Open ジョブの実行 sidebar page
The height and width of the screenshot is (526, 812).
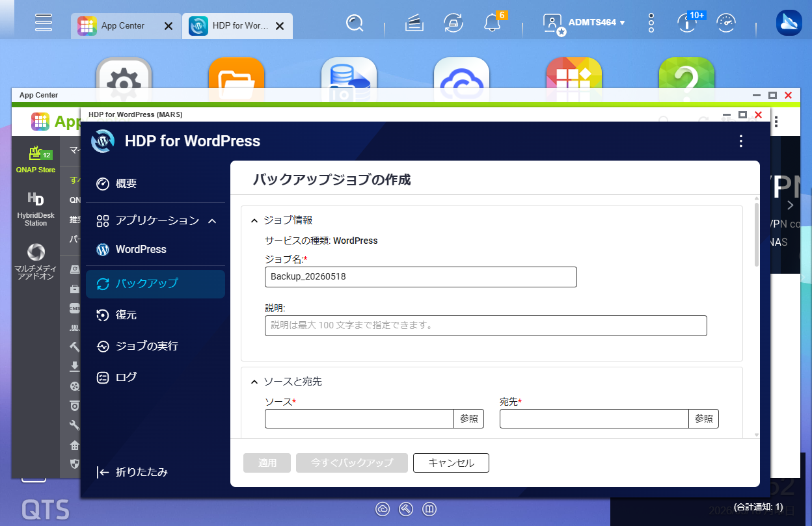pos(156,346)
